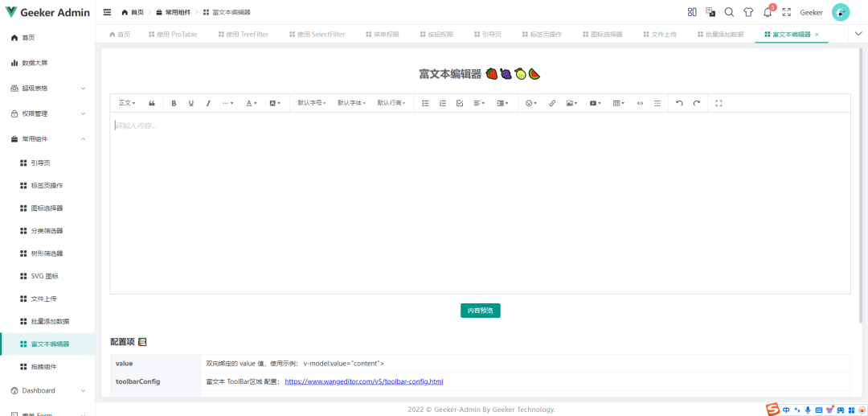Collapse the sidebar with the hamburger icon

point(107,12)
